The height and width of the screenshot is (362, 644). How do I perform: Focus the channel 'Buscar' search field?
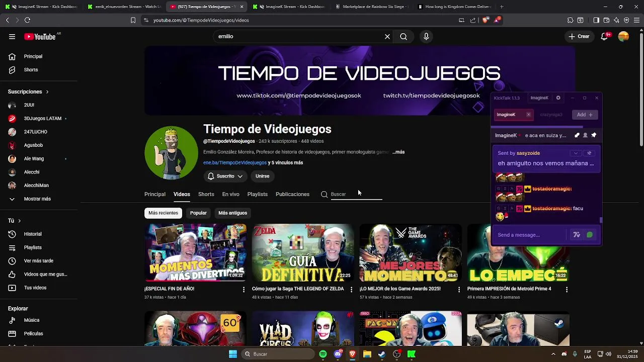coord(356,194)
